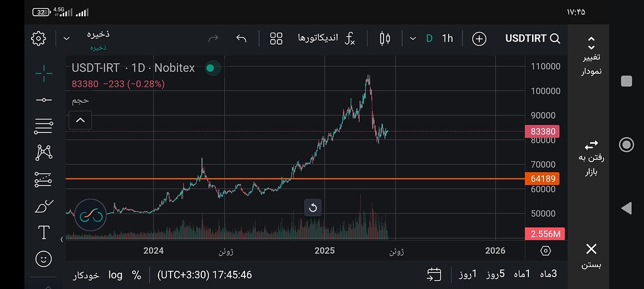Screen dimensions: 644x289
Task: Collapse the volume indicator legend
Action: point(80,120)
